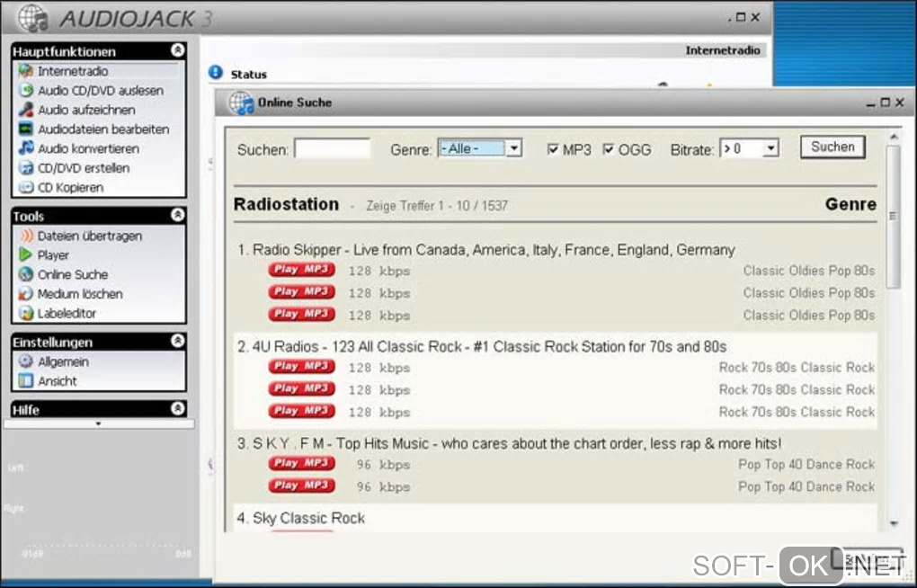Click the results scrollbar thumb
917x588 pixels.
[893, 217]
